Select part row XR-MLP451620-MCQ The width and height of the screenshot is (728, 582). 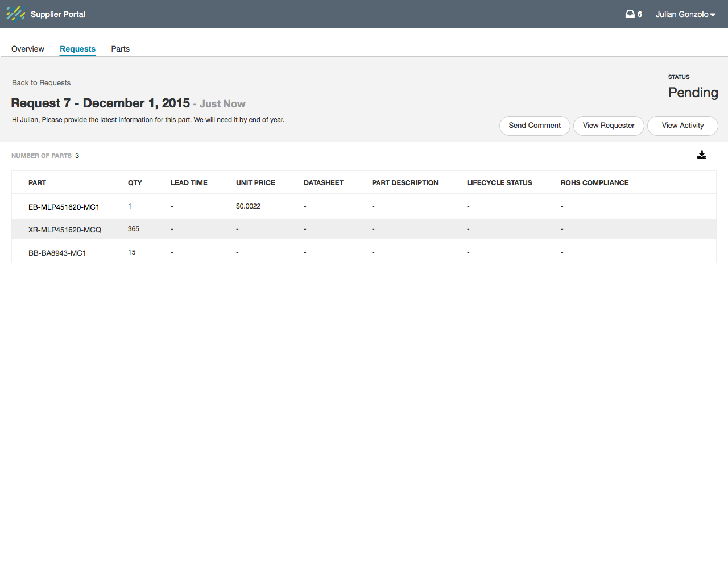pyautogui.click(x=65, y=230)
